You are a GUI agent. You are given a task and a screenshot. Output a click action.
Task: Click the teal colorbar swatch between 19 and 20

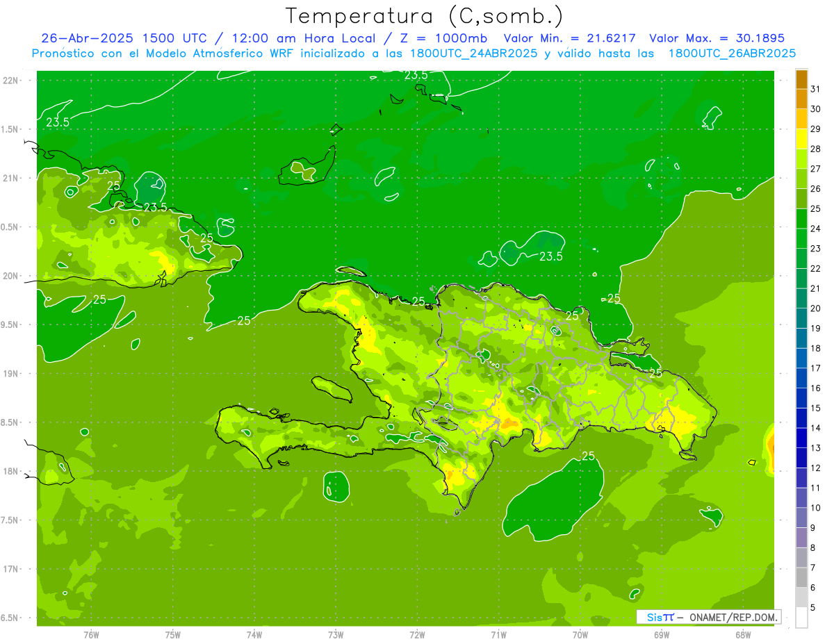point(801,319)
